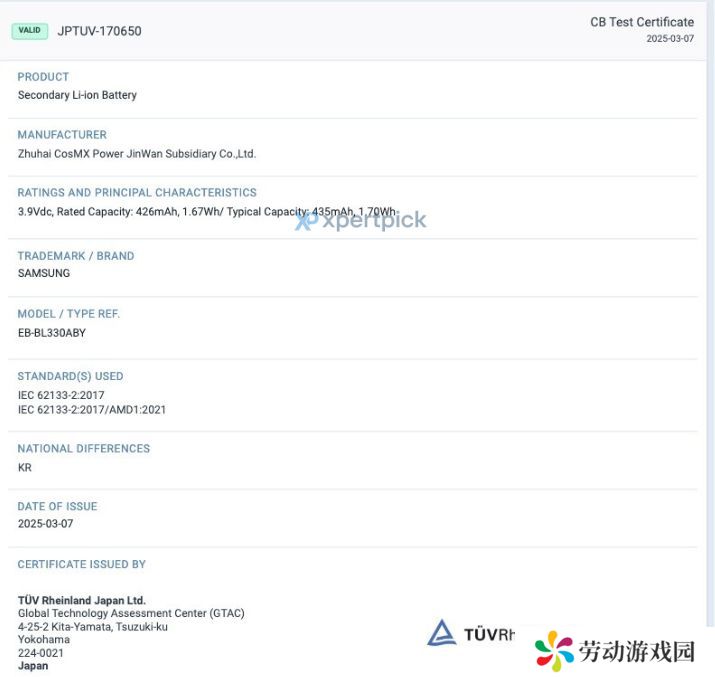
Task: Click the header date 2025-03-07 under CB Test Certificate
Action: tap(670, 39)
